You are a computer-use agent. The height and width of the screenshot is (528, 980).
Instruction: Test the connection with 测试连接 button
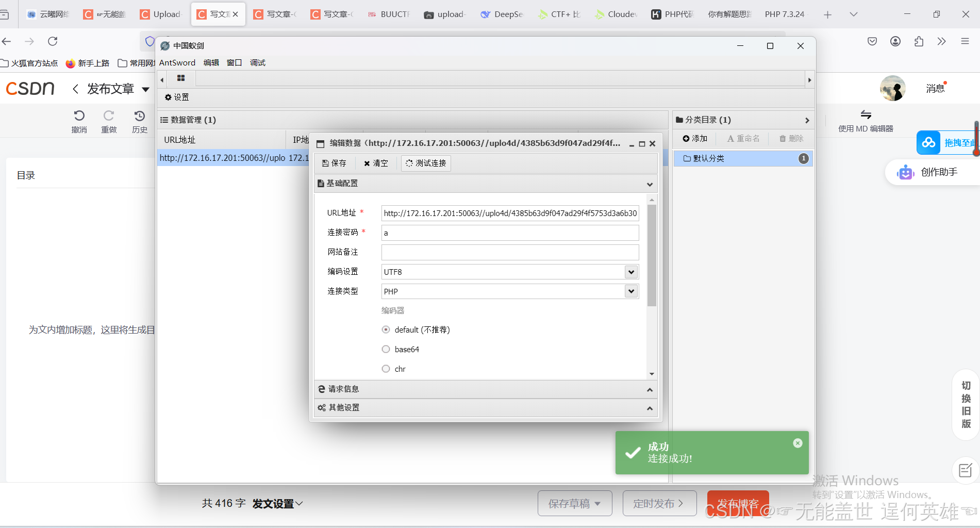pyautogui.click(x=426, y=163)
